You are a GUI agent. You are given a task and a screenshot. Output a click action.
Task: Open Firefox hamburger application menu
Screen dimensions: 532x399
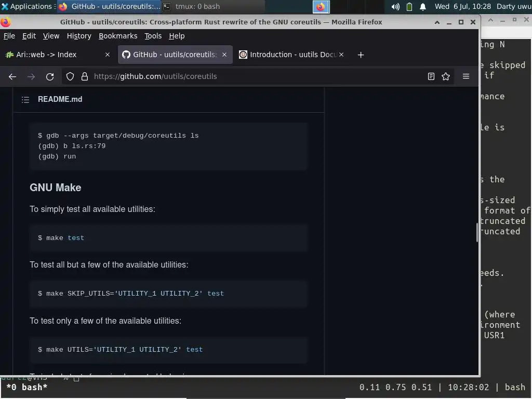[466, 77]
